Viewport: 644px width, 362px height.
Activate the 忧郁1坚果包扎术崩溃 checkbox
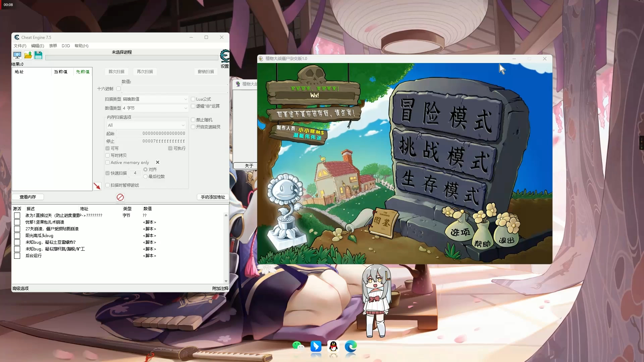tap(17, 222)
